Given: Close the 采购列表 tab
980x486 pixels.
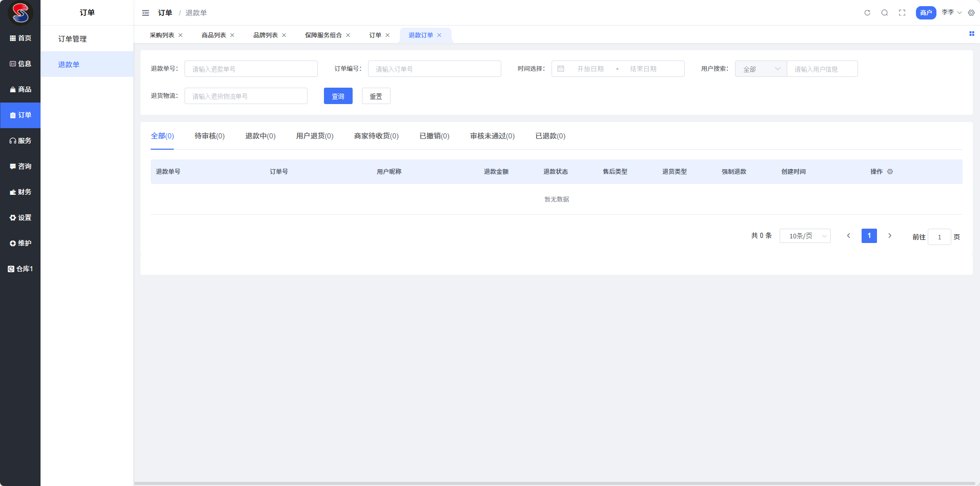Looking at the screenshot, I should (x=180, y=35).
